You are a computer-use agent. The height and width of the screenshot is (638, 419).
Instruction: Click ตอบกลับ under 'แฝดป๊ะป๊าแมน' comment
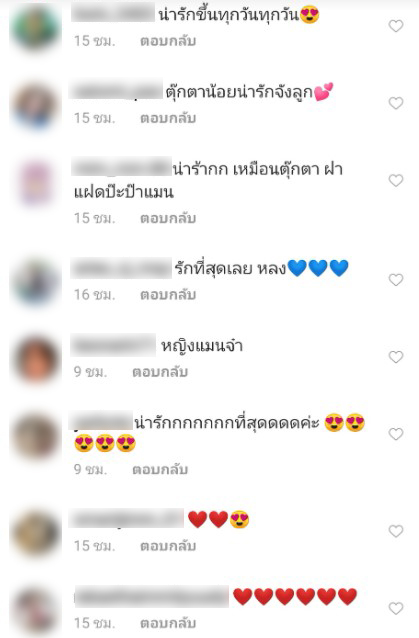pos(168,218)
